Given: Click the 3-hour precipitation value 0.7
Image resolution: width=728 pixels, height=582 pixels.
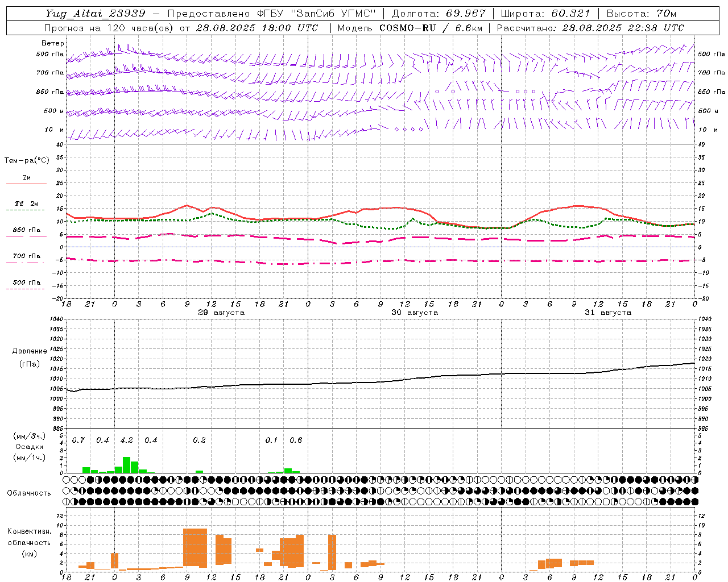Looking at the screenshot, I should point(78,440).
